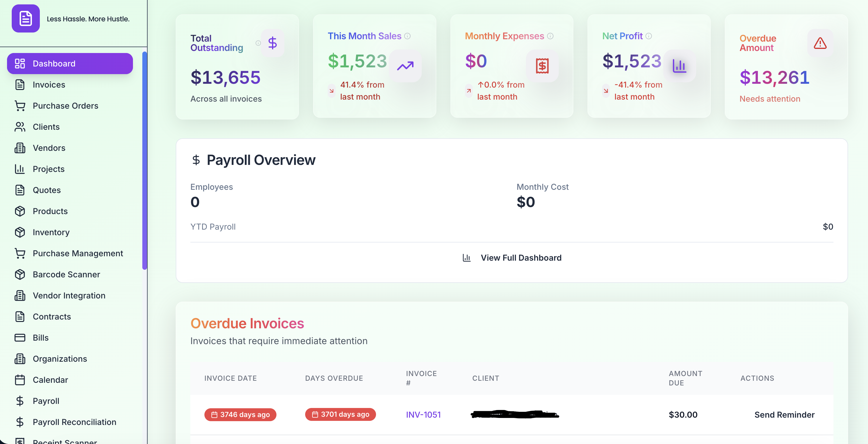868x444 pixels.
Task: Select Payroll Reconciliation in the sidebar
Action: coord(74,422)
